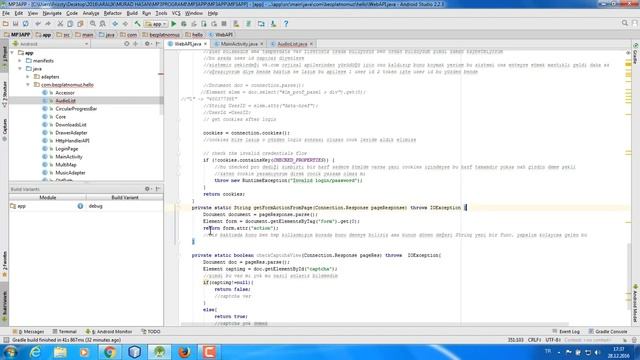Click the Save All toolbar icon
This screenshot has width=640, height=360.
coord(16,24)
